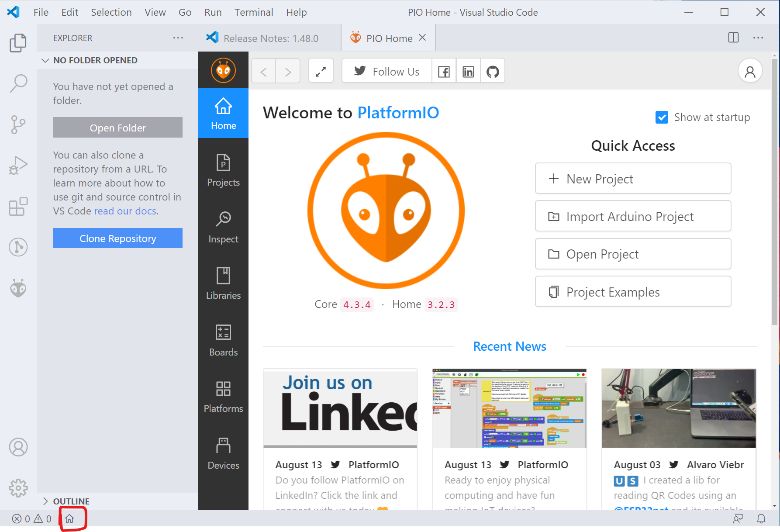The image size is (780, 532).
Task: Click Import Arduino Project
Action: 633,216
